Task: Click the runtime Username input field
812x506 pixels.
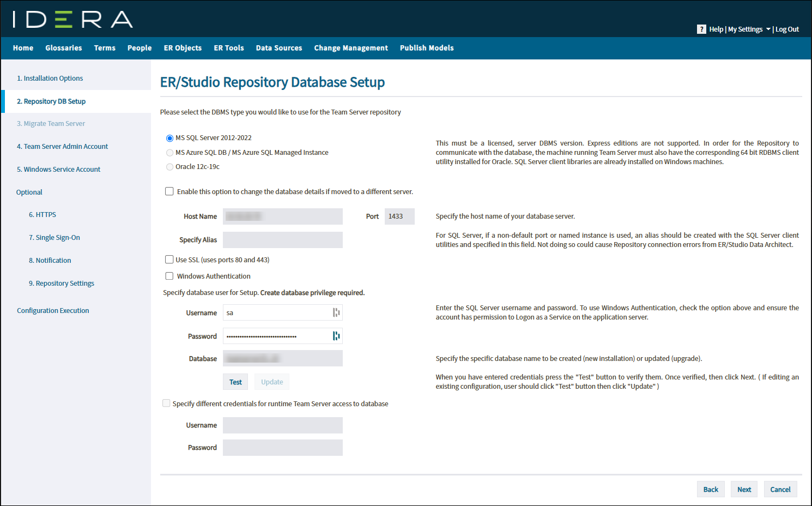Action: click(x=283, y=425)
